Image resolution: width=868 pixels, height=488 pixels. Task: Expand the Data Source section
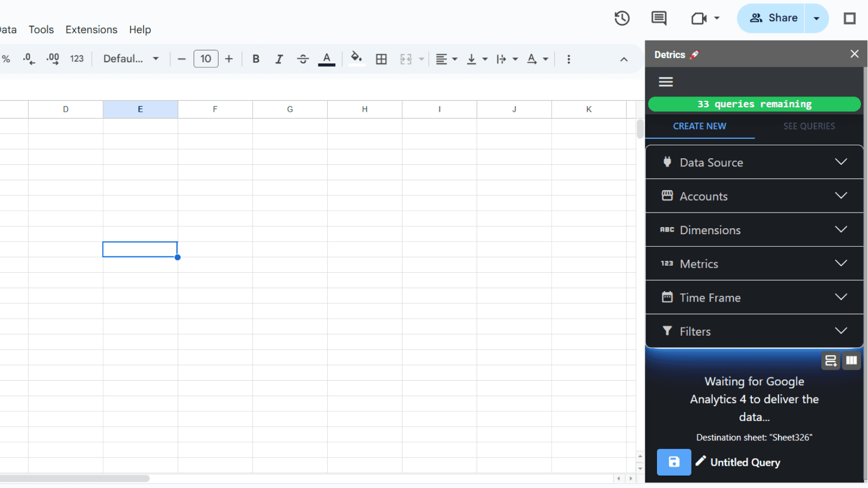point(754,163)
